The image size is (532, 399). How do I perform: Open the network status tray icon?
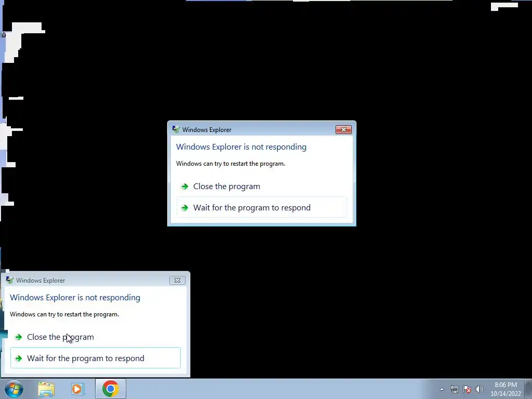point(454,389)
